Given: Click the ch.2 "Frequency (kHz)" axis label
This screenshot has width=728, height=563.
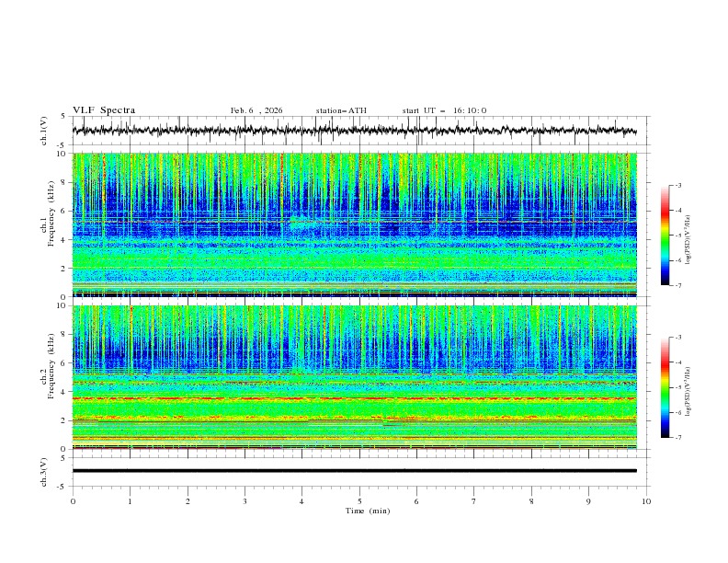Looking at the screenshot, I should pyautogui.click(x=51, y=364).
